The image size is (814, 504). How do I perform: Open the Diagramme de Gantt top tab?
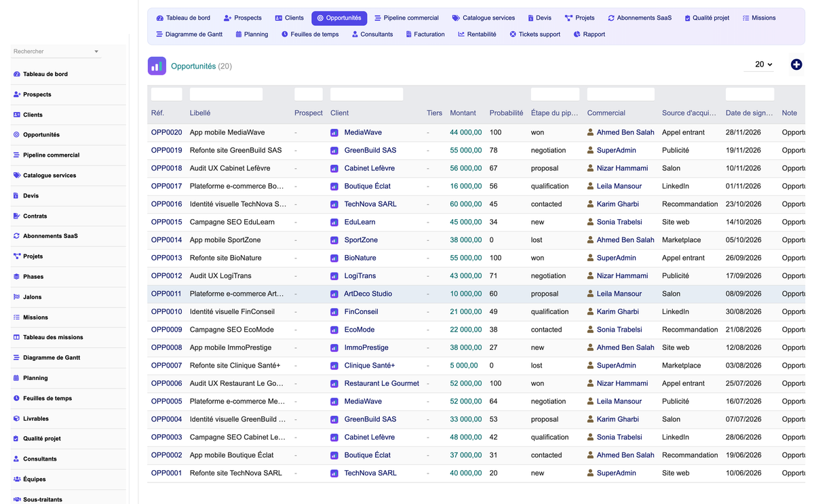coord(189,34)
